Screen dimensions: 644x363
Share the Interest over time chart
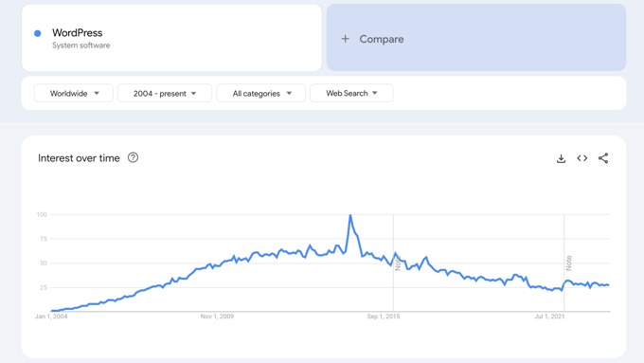pyautogui.click(x=603, y=158)
